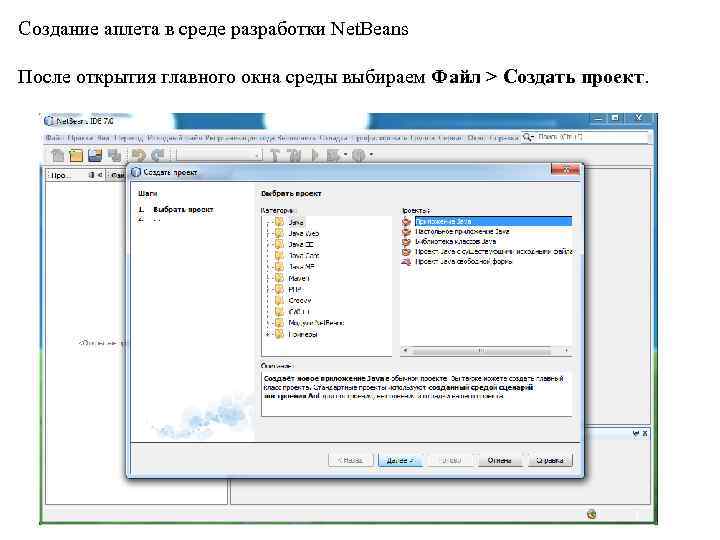Screen dimensions: 720x540
Task: Click the Debug Project toolbar icon
Action: pos(333,155)
